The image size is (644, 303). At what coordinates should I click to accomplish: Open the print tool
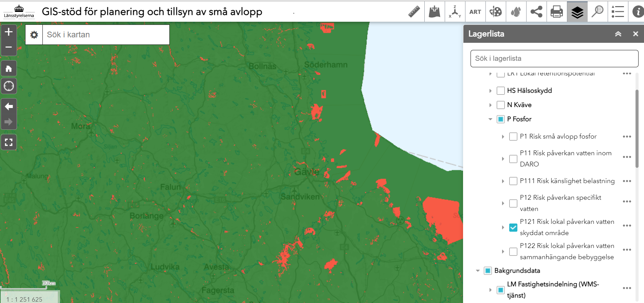coord(556,12)
